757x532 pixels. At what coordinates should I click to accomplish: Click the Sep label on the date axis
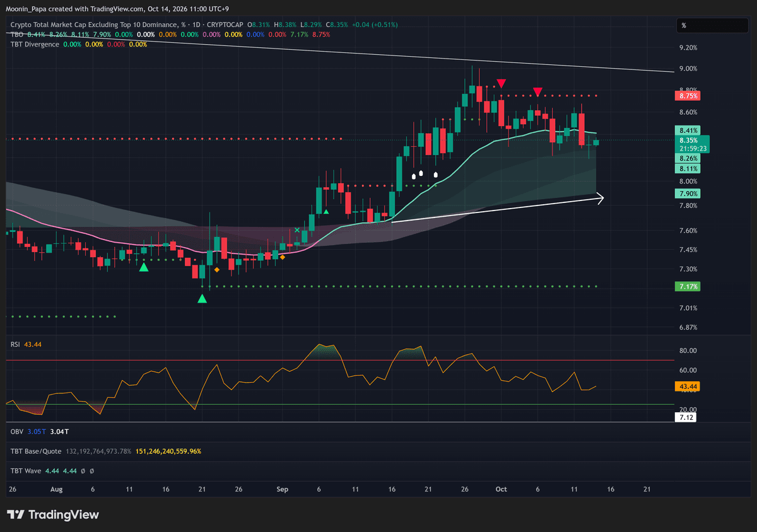click(x=283, y=489)
